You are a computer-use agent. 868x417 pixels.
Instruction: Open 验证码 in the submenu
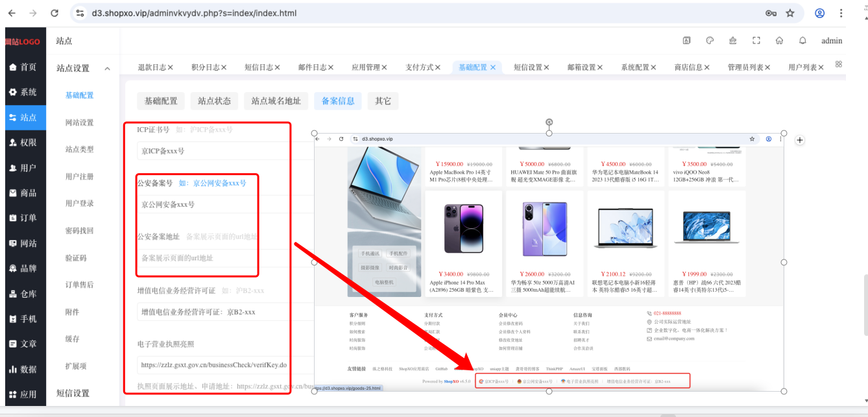[76, 257]
